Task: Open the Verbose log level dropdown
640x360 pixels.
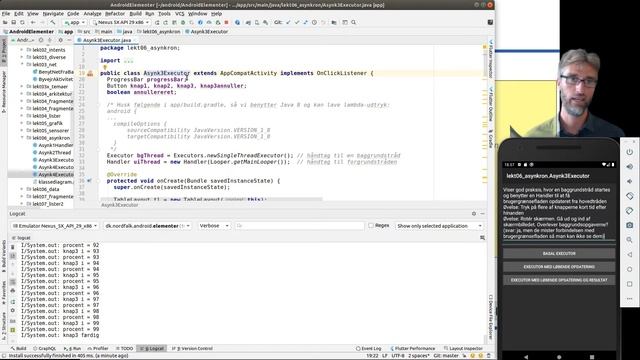Action: [214, 226]
